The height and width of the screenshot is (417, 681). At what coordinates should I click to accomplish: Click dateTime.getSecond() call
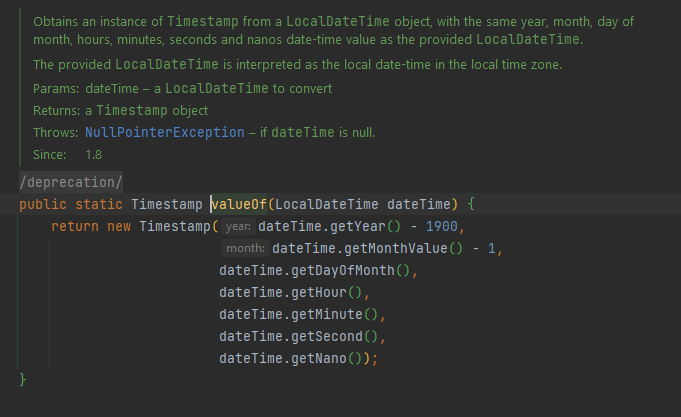click(299, 336)
